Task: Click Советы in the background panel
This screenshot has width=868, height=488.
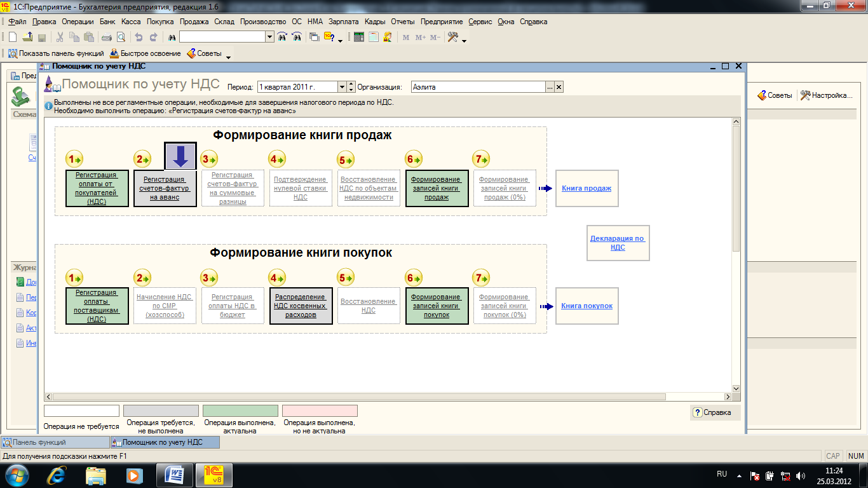Action: pos(774,95)
